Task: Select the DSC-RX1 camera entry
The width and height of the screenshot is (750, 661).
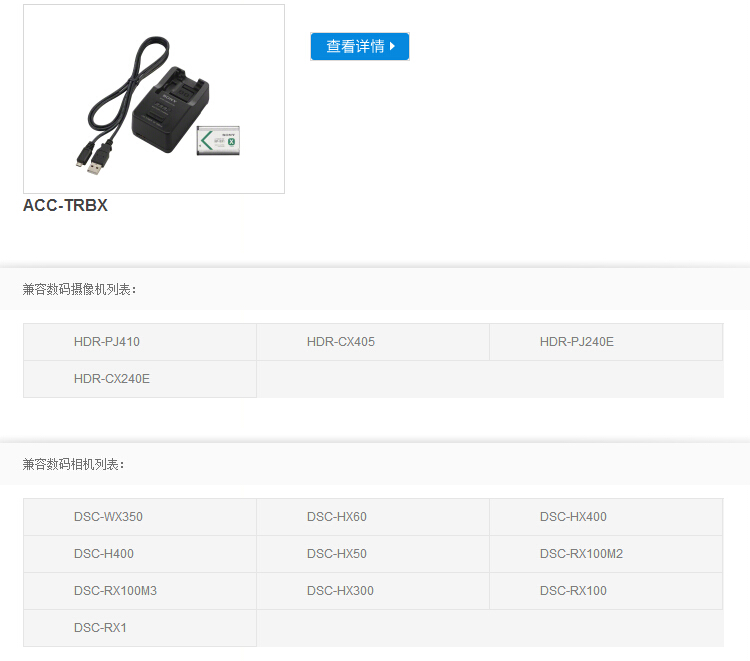Action: [x=140, y=628]
